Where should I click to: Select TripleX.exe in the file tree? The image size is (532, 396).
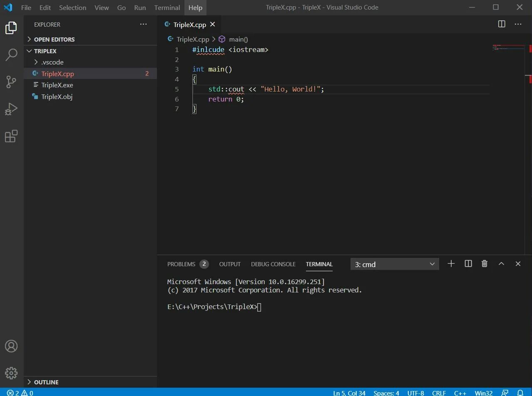90,85
